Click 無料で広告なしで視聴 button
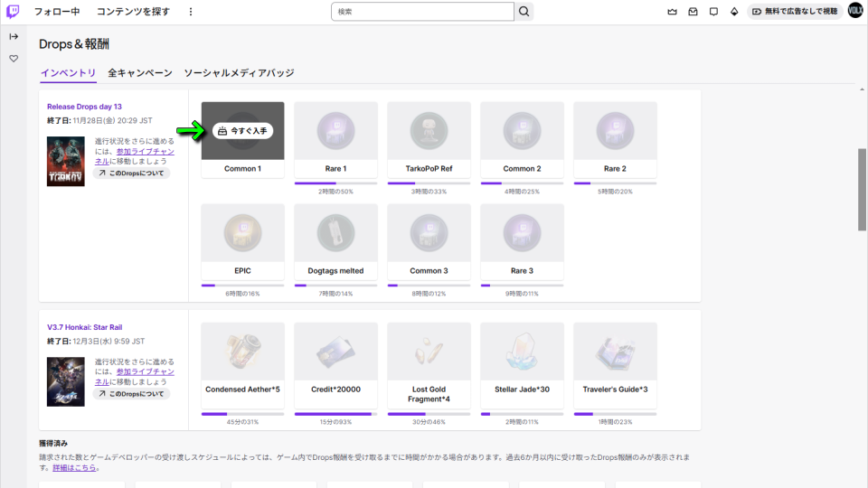Screen dimensions: 868x488 point(795,11)
